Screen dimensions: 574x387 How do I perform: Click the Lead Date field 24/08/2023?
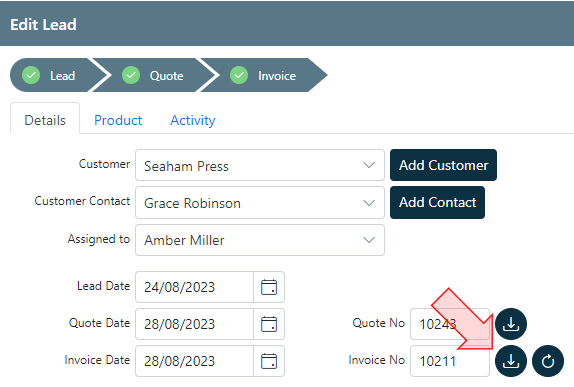(x=194, y=287)
